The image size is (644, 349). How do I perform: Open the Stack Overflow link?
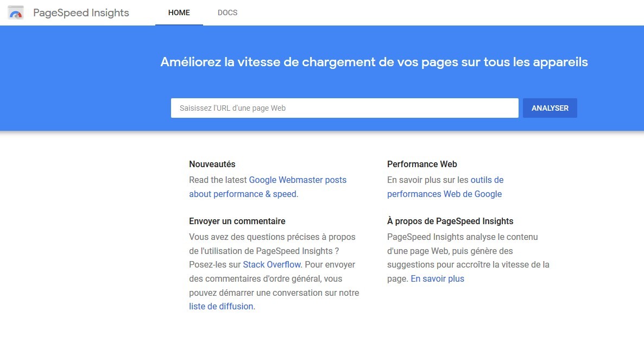pyautogui.click(x=272, y=264)
